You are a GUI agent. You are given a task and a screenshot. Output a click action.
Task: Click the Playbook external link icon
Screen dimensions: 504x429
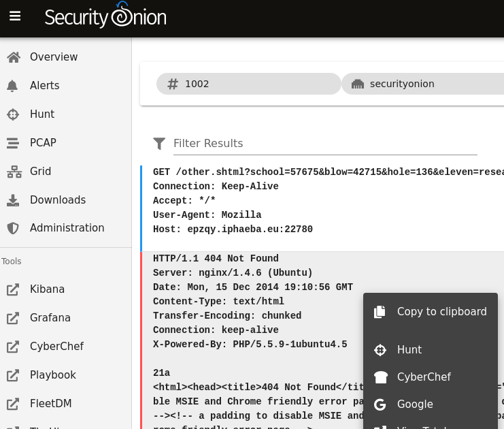(x=13, y=375)
